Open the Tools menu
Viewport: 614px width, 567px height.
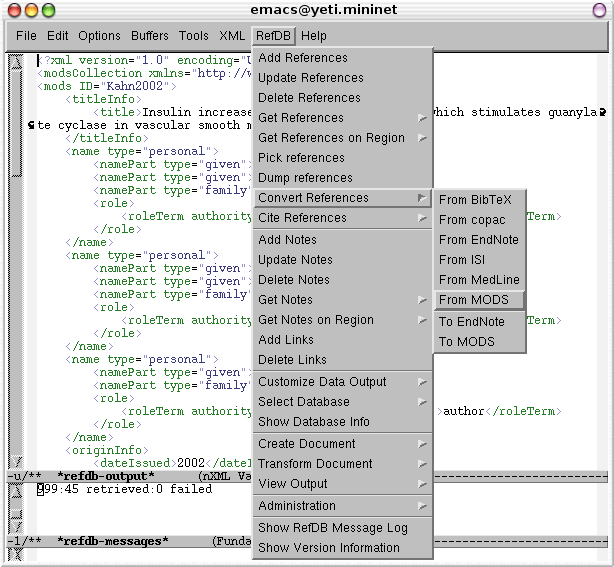tap(193, 36)
